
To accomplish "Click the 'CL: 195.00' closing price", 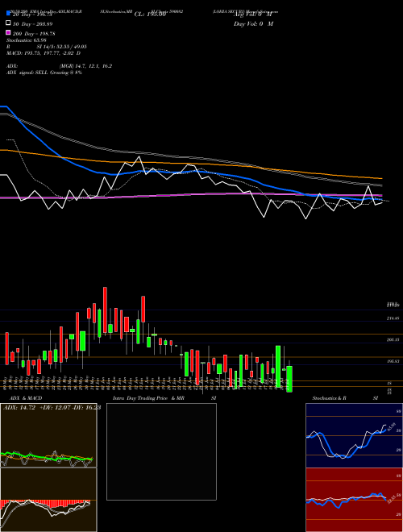I will point(150,15).
